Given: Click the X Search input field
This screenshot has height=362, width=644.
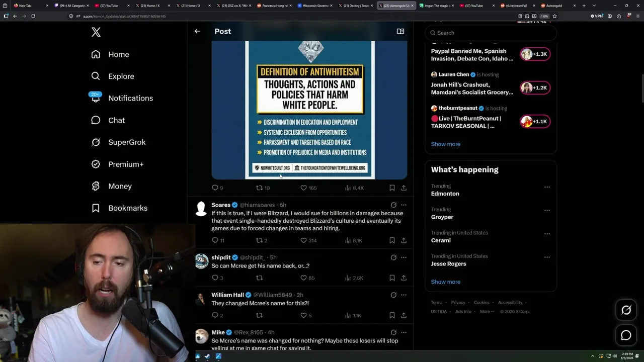Looking at the screenshot, I should pyautogui.click(x=491, y=33).
